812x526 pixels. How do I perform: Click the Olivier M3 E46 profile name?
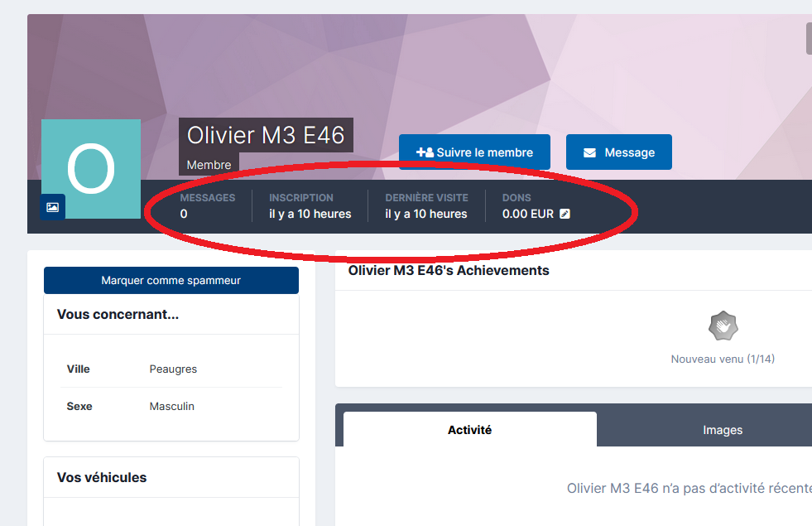(x=266, y=135)
